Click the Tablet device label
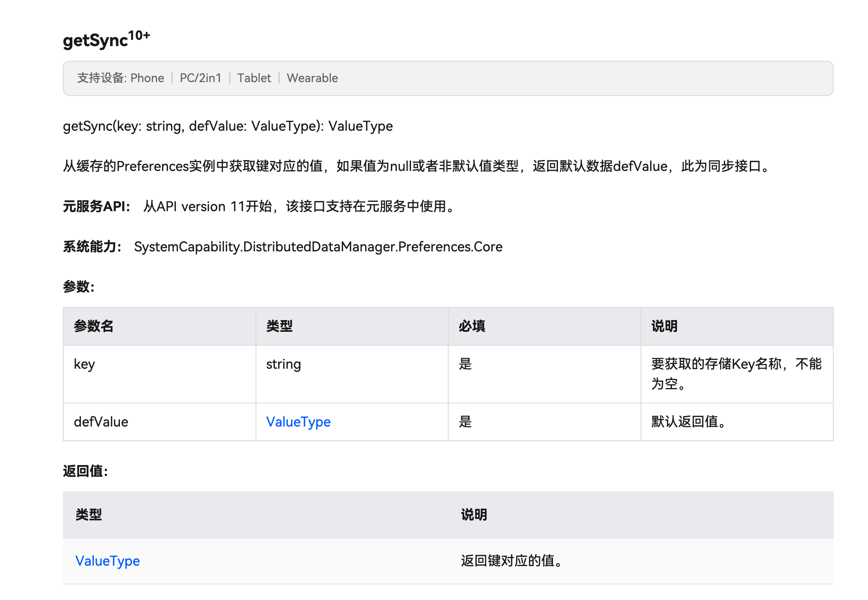This screenshot has height=600, width=868. point(254,78)
